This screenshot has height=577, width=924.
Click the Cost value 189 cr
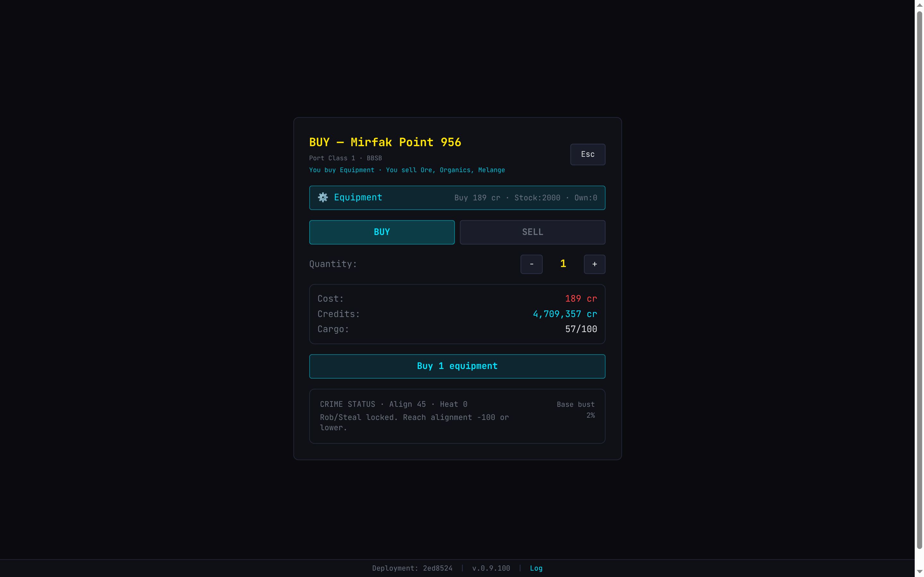pos(581,299)
